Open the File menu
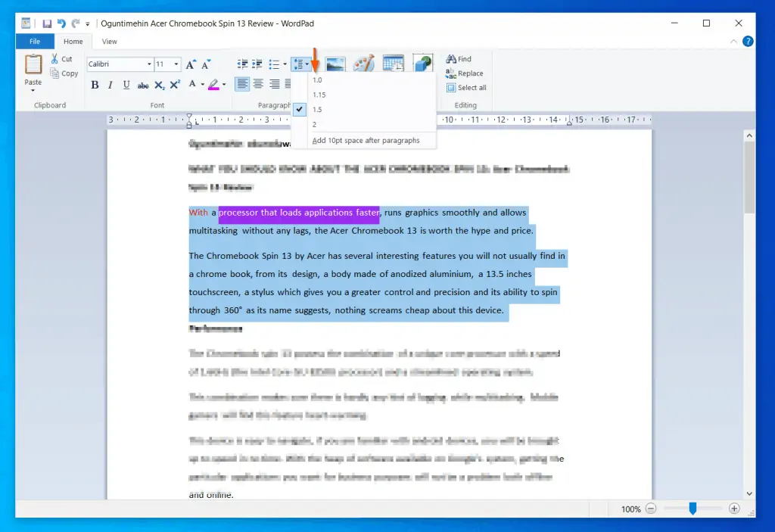Image resolution: width=775 pixels, height=532 pixels. click(35, 42)
